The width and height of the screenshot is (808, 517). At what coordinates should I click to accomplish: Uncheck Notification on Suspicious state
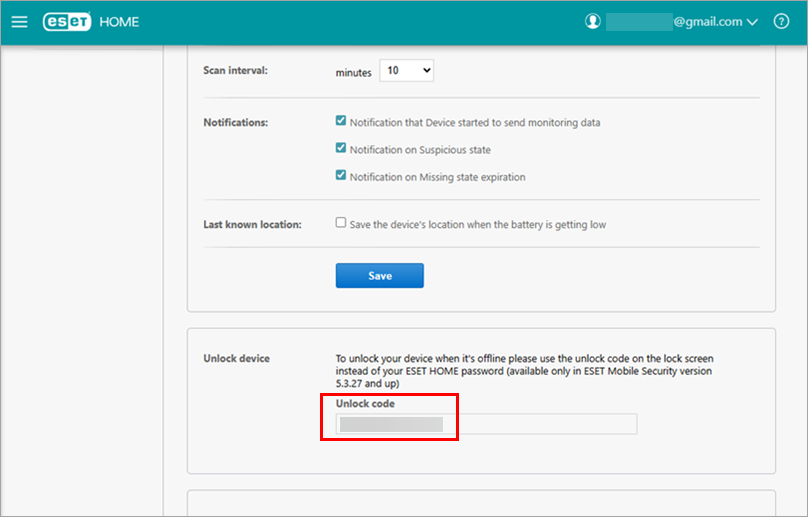(x=342, y=149)
